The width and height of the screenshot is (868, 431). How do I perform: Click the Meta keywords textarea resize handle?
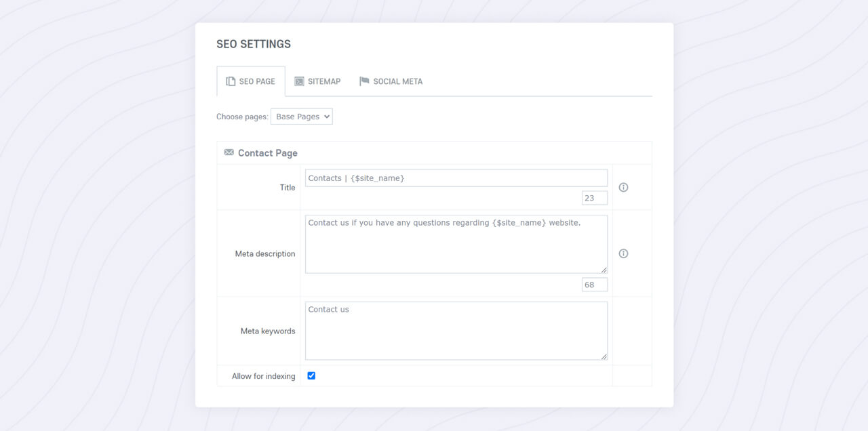[x=605, y=357]
